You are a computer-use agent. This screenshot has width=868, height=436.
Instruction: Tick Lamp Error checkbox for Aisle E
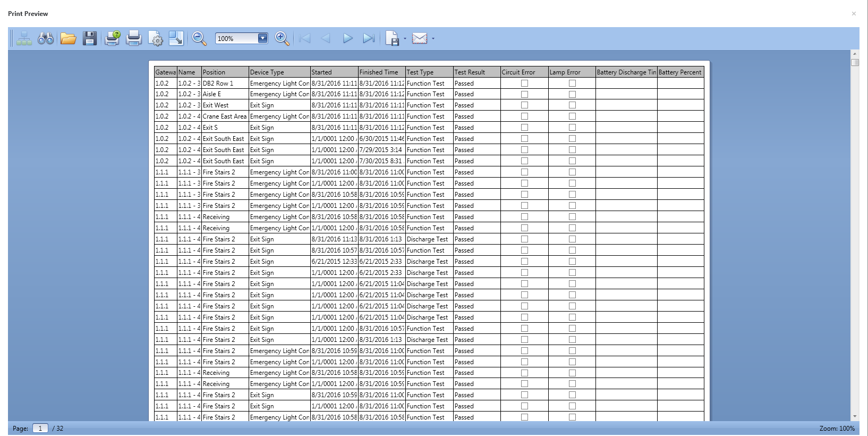(572, 94)
